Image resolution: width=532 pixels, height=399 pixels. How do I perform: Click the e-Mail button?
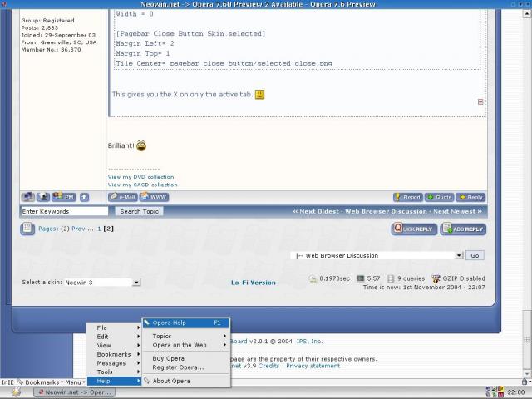123,197
